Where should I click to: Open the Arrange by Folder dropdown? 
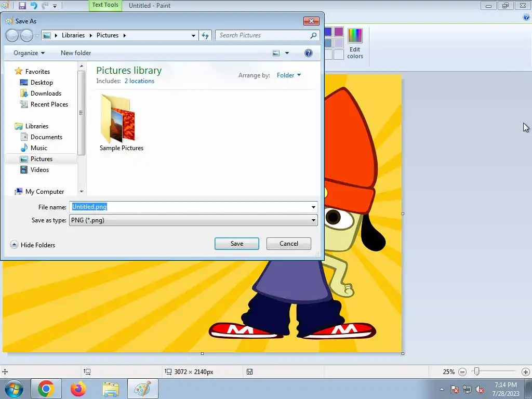[289, 75]
